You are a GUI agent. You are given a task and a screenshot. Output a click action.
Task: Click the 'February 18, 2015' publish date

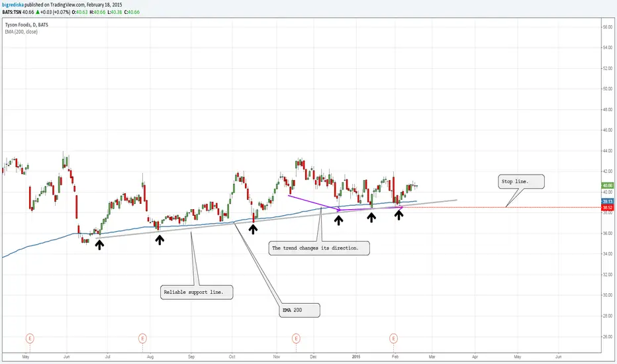point(104,5)
